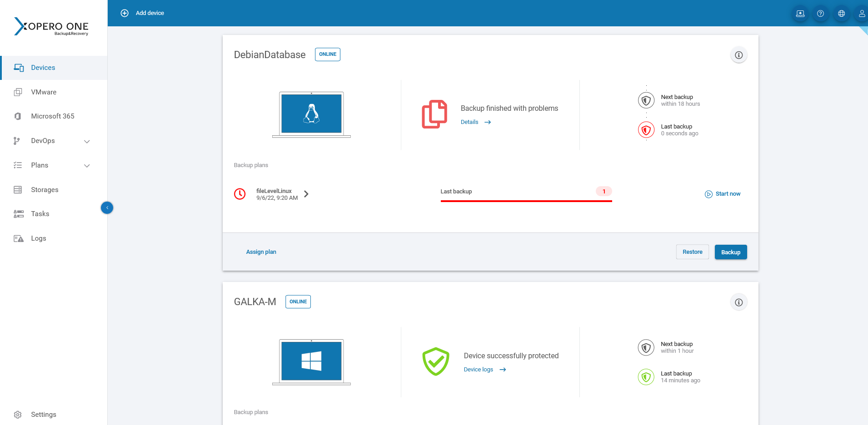
Task: Click the DebianDatabase device title
Action: click(x=270, y=55)
